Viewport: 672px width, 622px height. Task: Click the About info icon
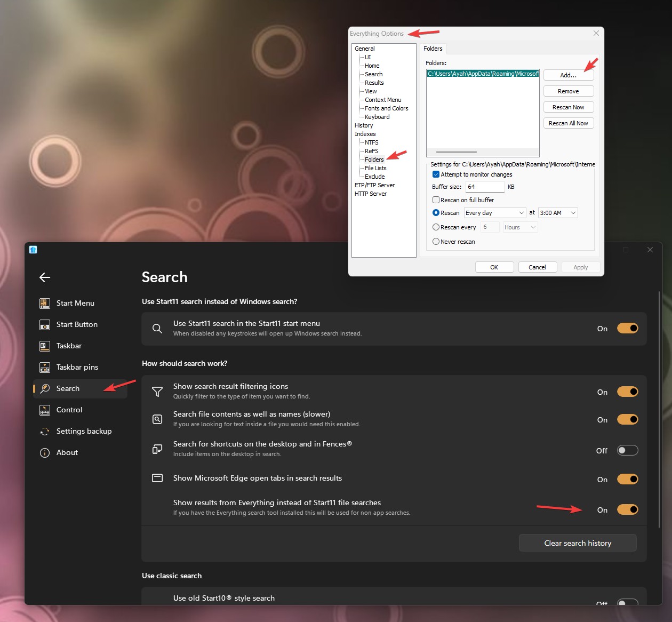[x=45, y=452]
